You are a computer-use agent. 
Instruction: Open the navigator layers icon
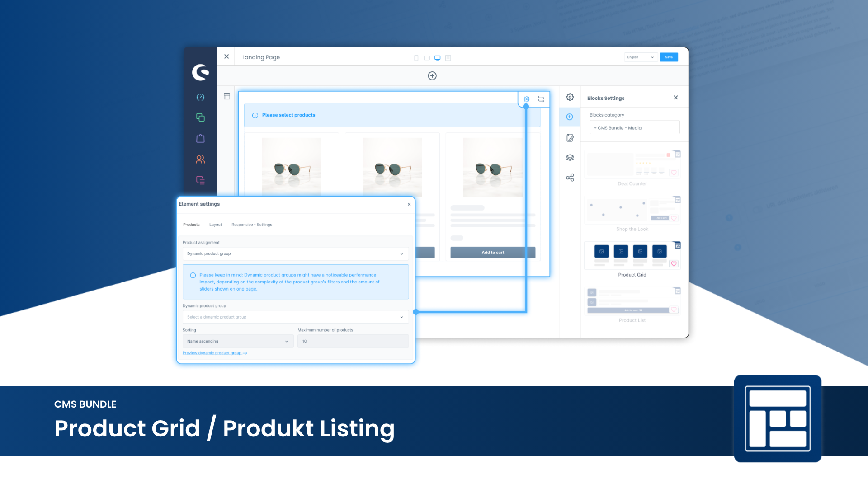pyautogui.click(x=570, y=158)
